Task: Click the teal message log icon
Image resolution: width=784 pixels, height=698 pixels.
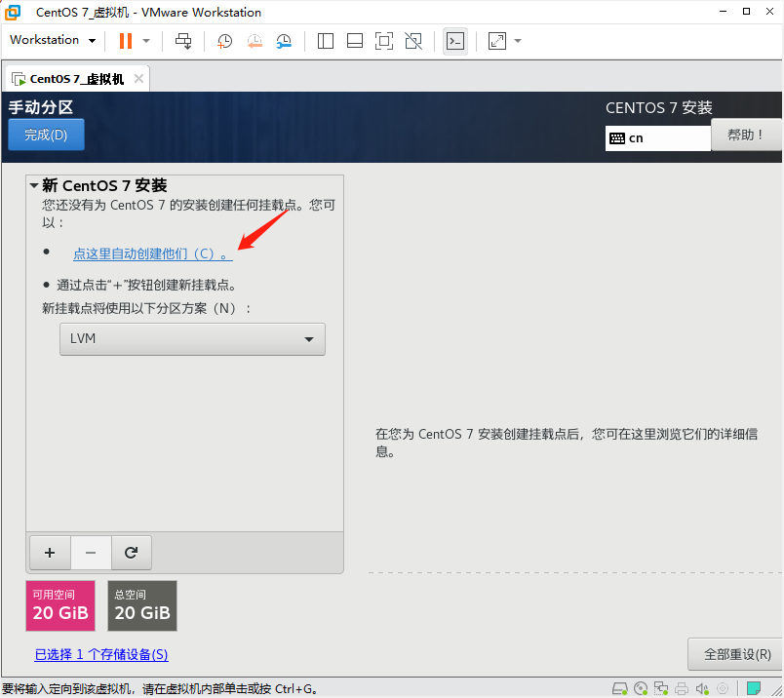Action: coord(754,688)
